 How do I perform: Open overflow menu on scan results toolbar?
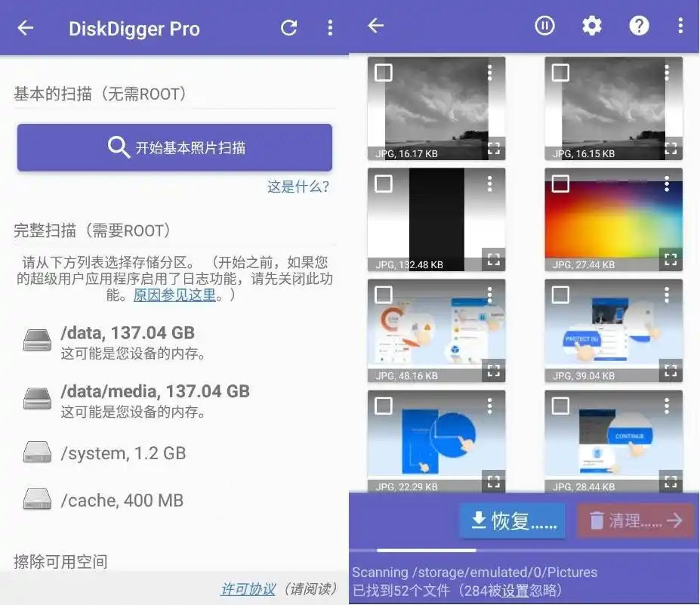680,26
